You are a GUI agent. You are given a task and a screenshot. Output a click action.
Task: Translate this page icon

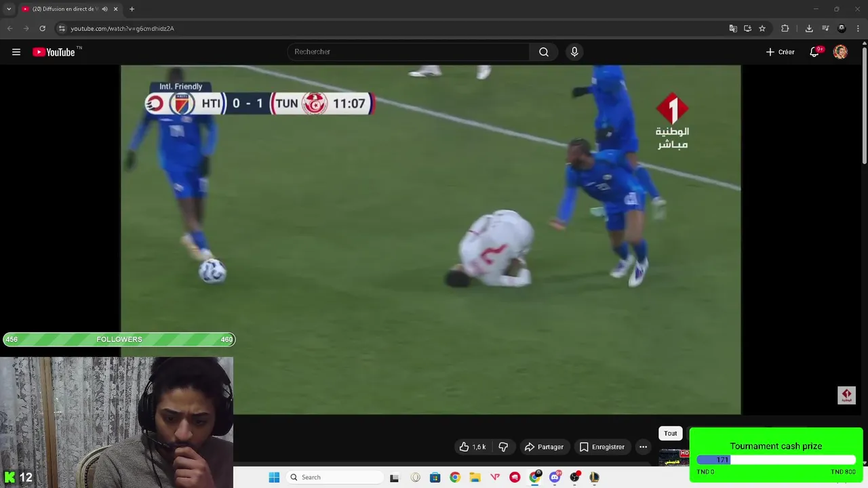733,28
